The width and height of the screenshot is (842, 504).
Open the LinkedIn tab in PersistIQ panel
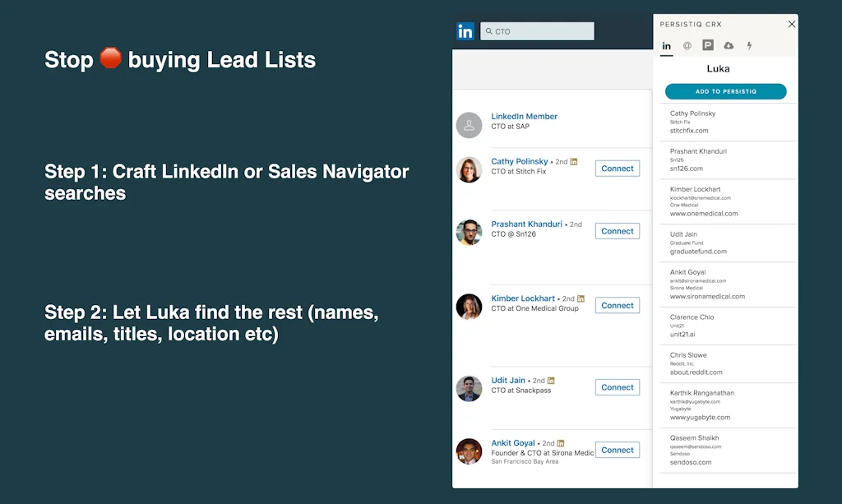pos(666,46)
